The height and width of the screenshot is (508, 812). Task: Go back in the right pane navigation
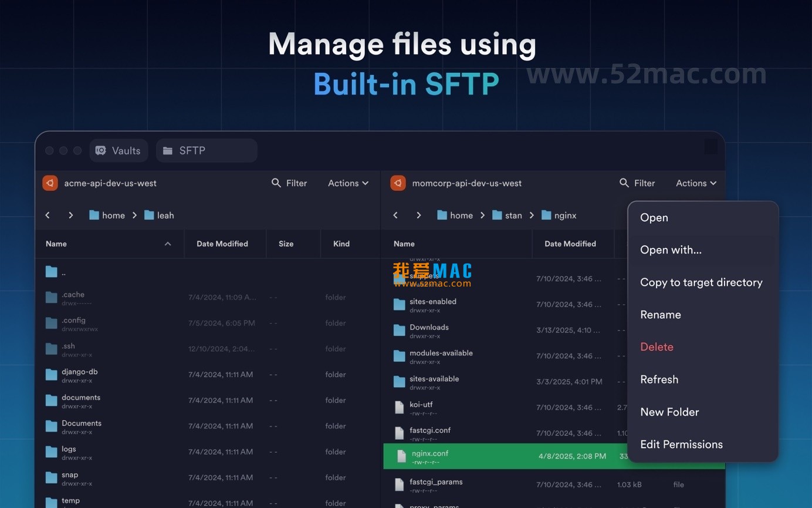(395, 216)
